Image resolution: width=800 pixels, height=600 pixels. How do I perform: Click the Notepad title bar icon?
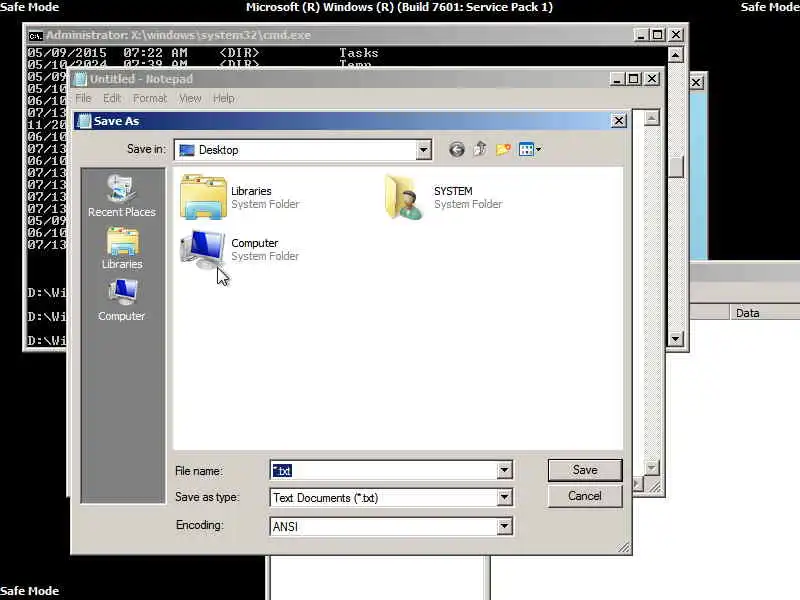tap(80, 79)
